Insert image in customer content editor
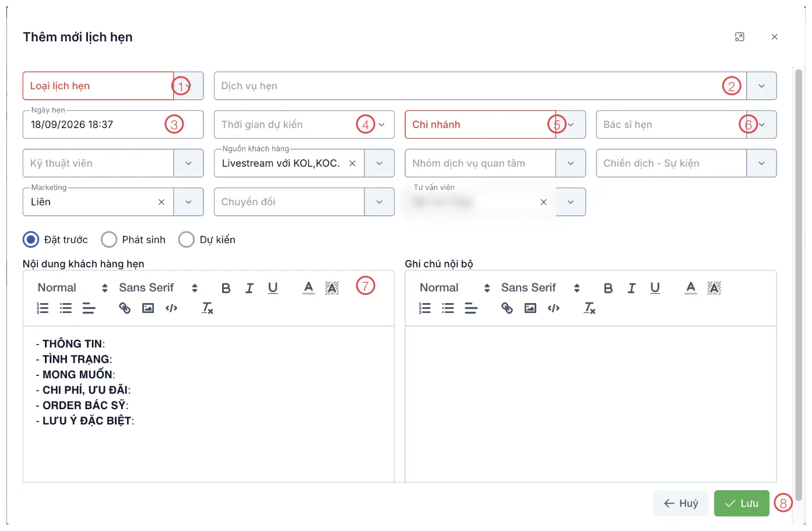Screen dimensions: 812x531 point(148,308)
